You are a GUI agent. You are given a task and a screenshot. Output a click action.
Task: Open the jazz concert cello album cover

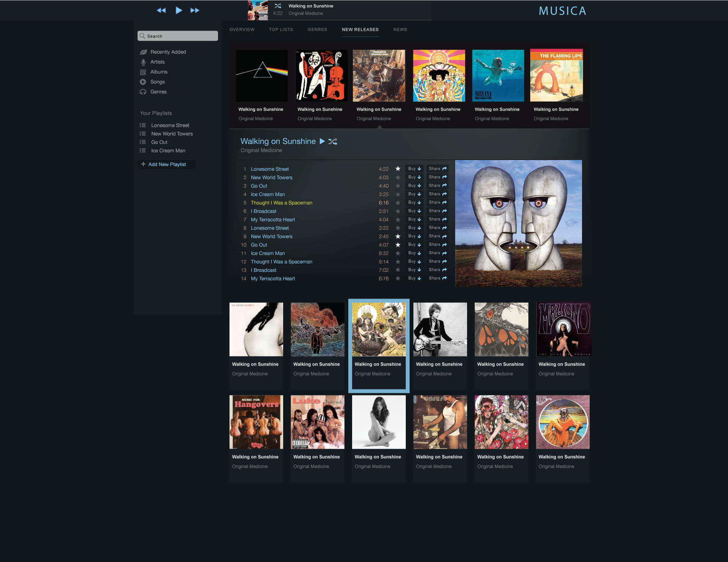pos(321,76)
